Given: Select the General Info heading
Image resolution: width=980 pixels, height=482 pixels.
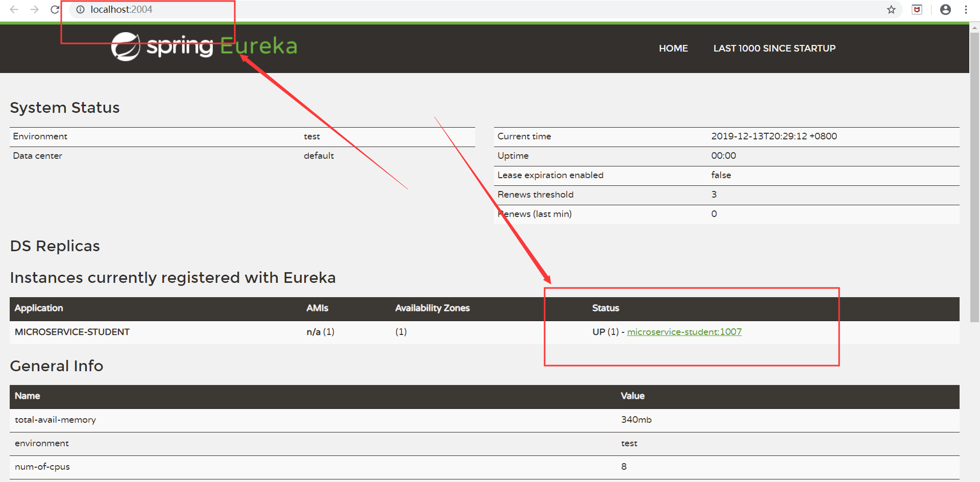Looking at the screenshot, I should pyautogui.click(x=57, y=366).
